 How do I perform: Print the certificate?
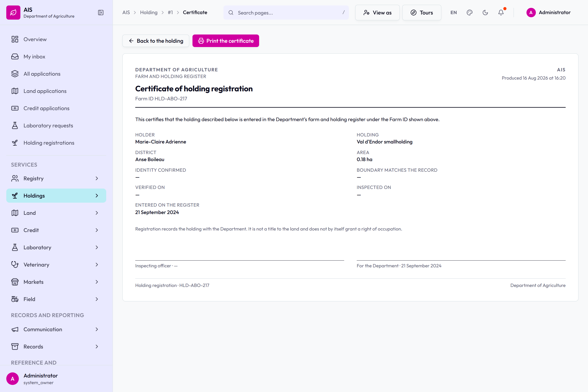click(226, 41)
